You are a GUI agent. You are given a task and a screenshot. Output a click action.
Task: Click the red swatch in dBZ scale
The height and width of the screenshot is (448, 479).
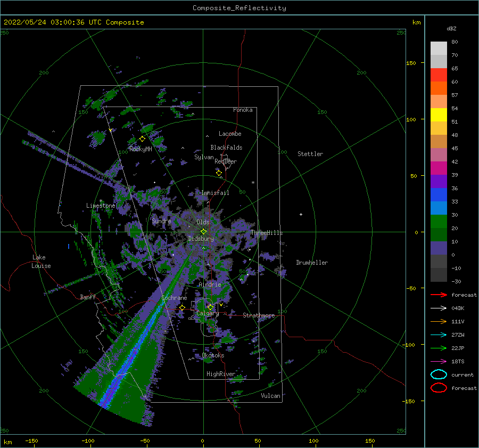[439, 75]
